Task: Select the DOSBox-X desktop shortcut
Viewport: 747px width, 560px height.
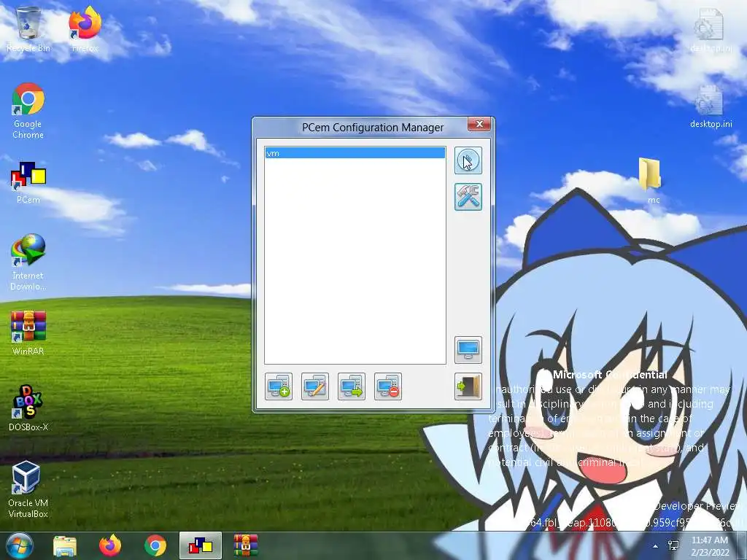Action: [x=28, y=408]
